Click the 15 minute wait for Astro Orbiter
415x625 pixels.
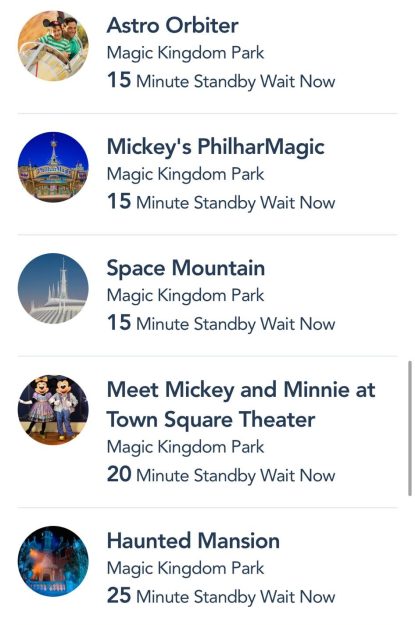[221, 80]
